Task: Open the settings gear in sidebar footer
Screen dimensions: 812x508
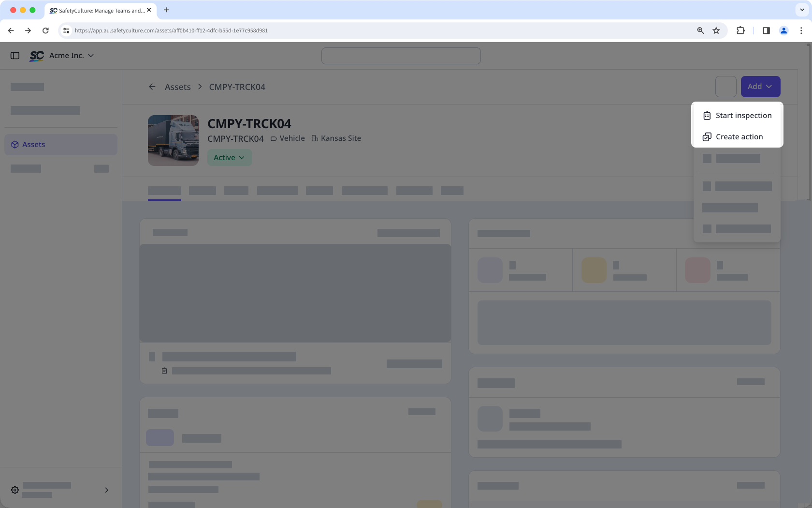Action: click(x=15, y=490)
